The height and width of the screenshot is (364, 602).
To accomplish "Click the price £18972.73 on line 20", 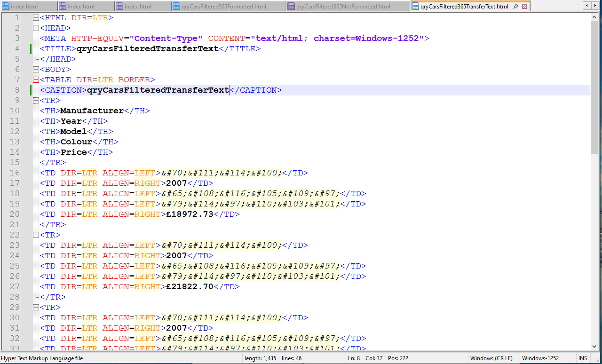I will [x=190, y=214].
